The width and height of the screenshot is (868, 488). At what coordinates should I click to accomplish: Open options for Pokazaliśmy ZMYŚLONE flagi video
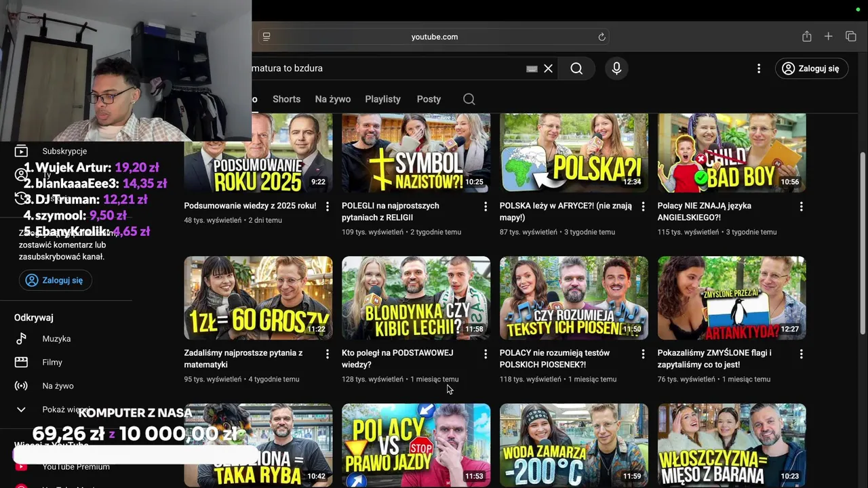coord(802,354)
